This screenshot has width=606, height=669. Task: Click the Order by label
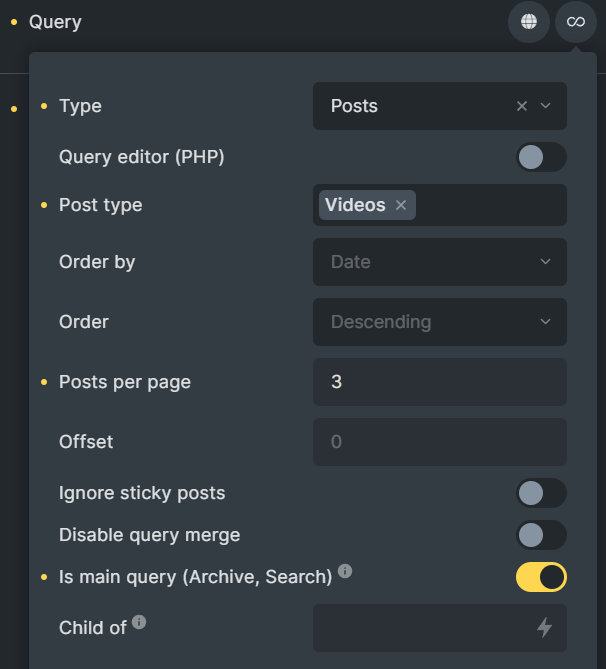coord(97,262)
